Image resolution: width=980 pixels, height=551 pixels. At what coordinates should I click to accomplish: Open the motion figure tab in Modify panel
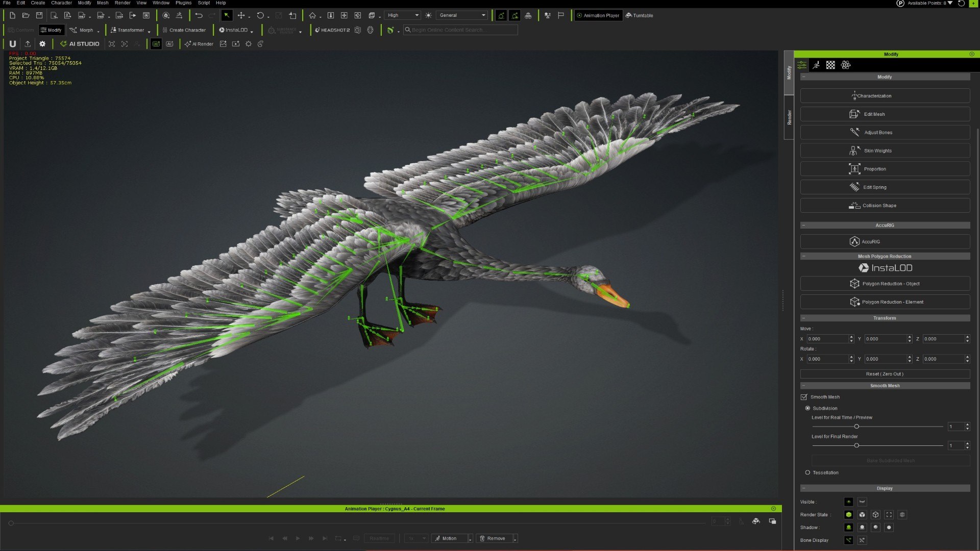pos(816,65)
